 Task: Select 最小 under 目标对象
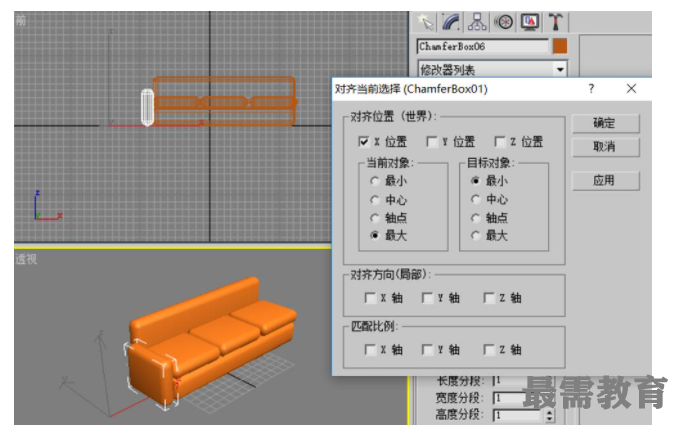point(475,181)
